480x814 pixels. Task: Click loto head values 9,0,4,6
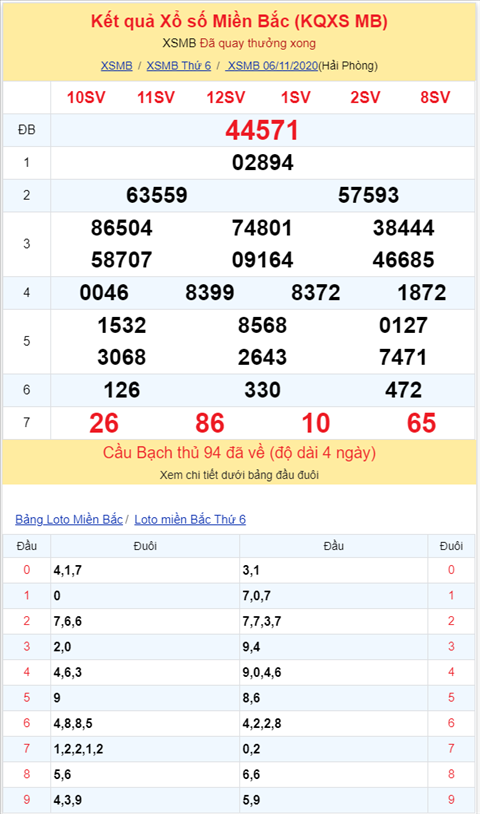[262, 672]
